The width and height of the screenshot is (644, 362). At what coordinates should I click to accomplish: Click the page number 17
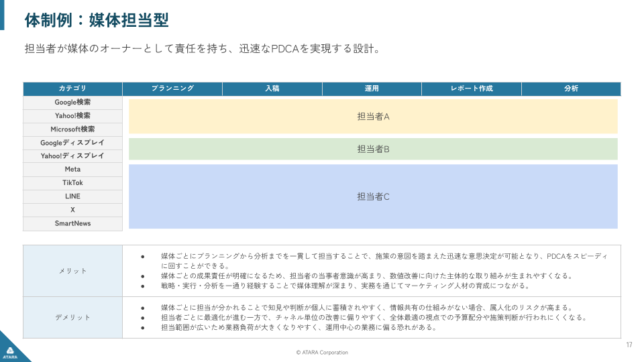pos(629,345)
